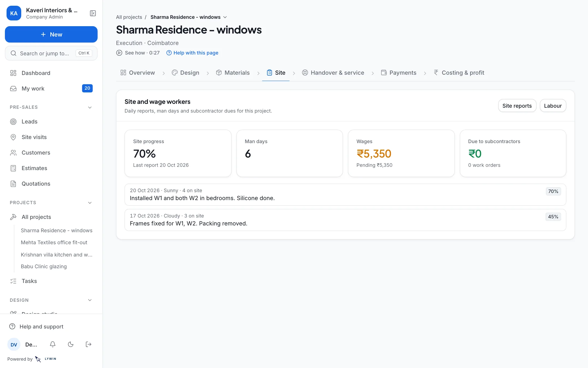The image size is (588, 368).
Task: Select the Site tab
Action: coord(276,73)
